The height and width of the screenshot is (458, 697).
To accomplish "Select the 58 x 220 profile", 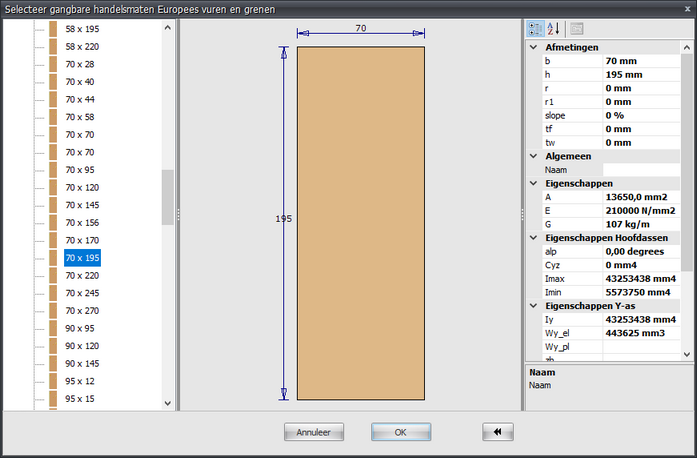I will [82, 47].
